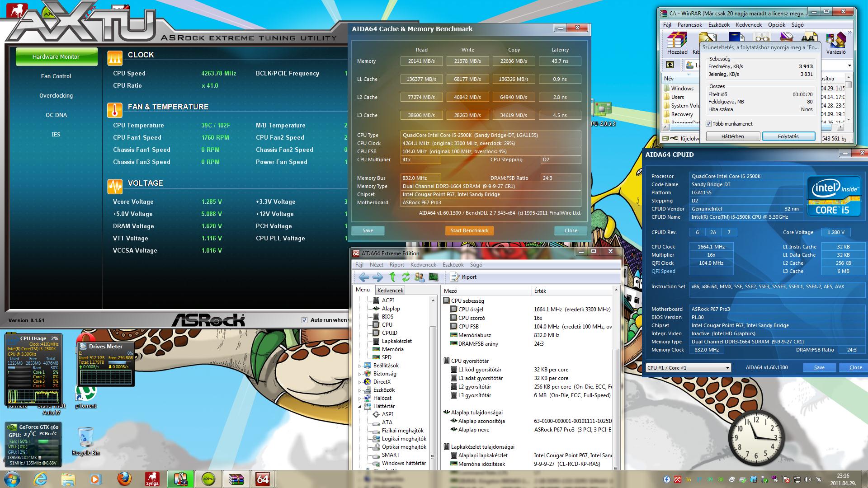Click Save button in AIDA64 CPUID
Image resolution: width=868 pixels, height=488 pixels.
click(x=819, y=367)
